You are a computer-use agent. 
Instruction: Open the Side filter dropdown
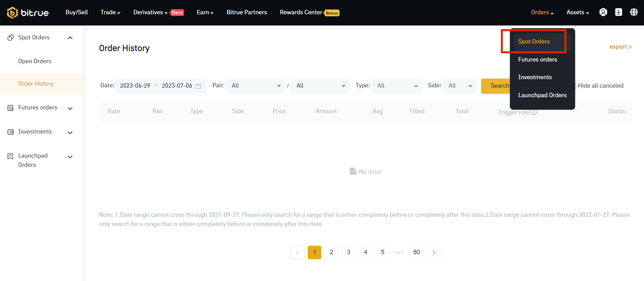click(460, 86)
